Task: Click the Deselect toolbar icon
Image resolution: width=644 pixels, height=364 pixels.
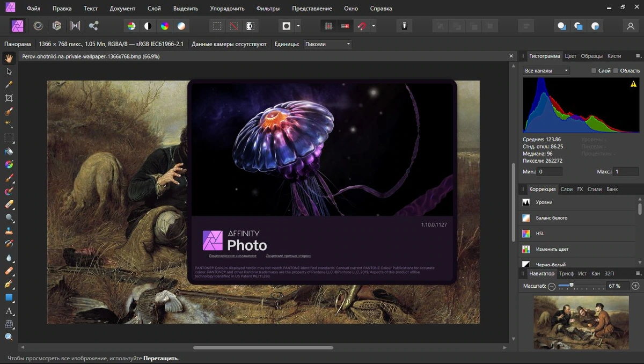Action: click(x=233, y=26)
